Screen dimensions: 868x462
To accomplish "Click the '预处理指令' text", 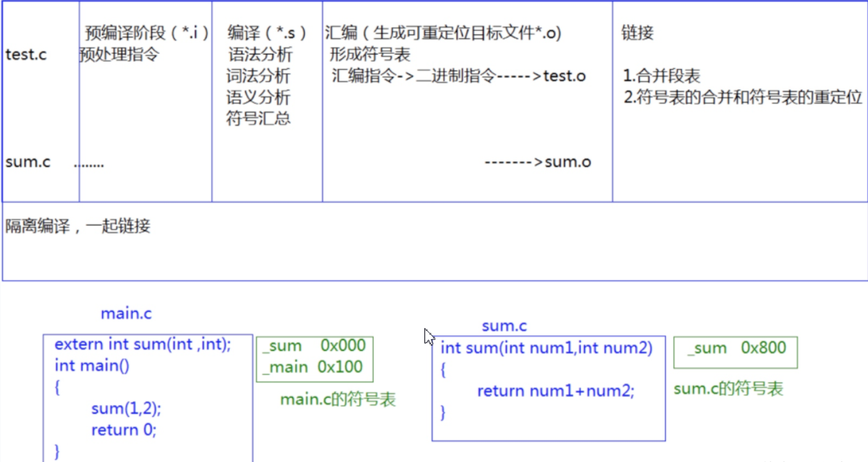I will click(119, 54).
